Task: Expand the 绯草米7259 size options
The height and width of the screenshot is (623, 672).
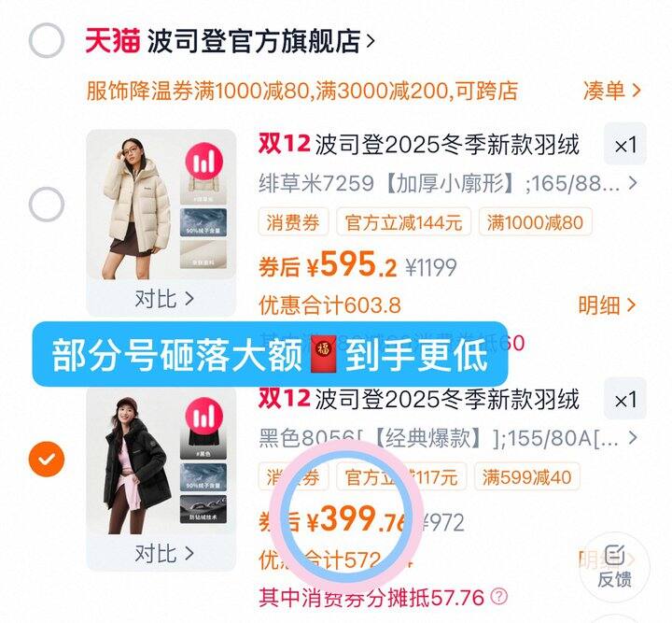Action: click(447, 184)
